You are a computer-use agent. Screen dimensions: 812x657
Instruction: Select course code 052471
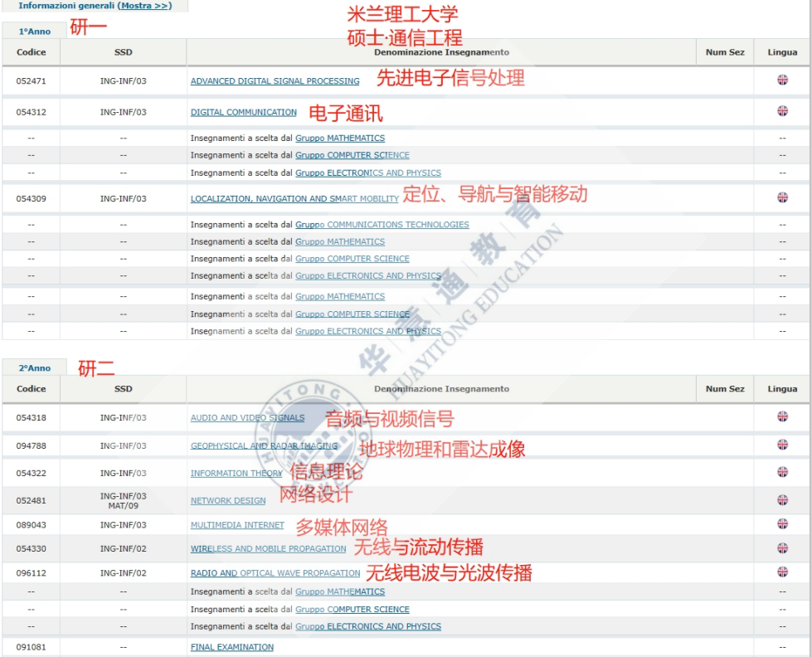(x=31, y=81)
